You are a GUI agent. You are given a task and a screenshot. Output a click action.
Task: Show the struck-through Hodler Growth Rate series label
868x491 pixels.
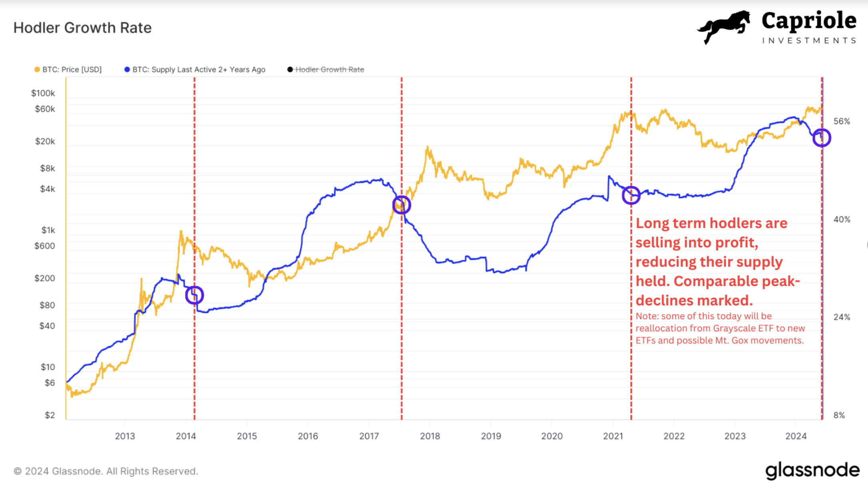(329, 70)
